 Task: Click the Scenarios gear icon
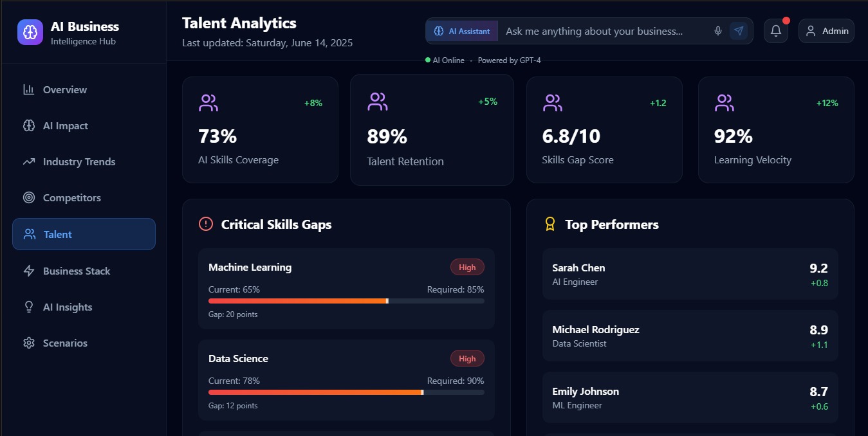coord(29,343)
